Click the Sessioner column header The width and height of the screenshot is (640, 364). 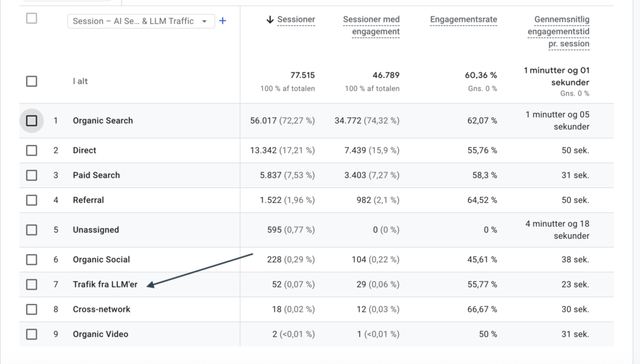[296, 19]
